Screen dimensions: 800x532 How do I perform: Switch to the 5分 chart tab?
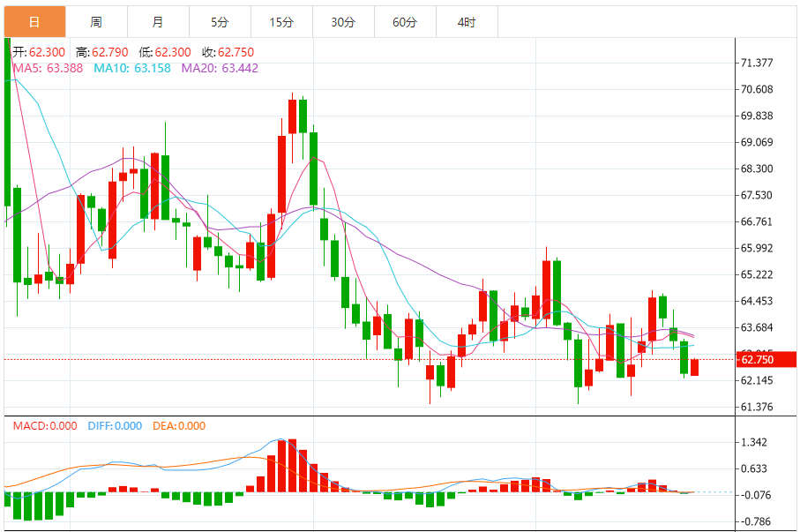click(x=220, y=22)
